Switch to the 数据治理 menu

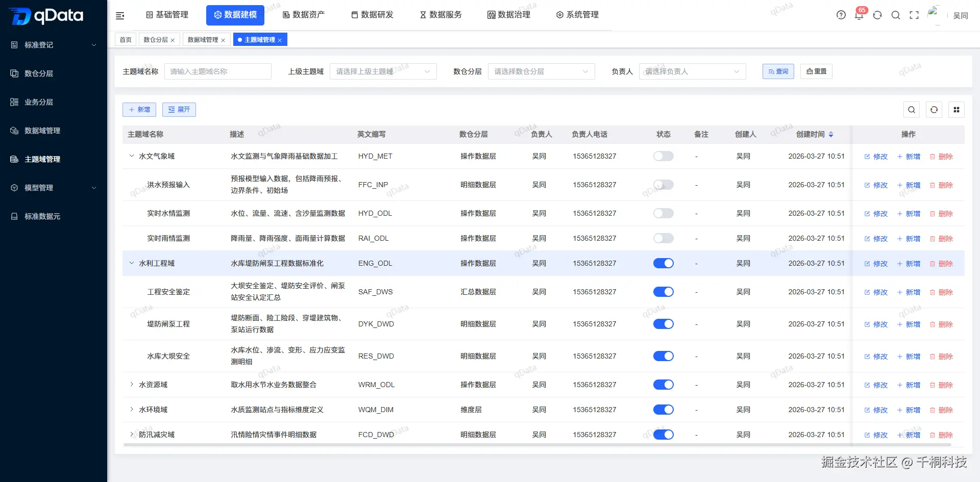coord(509,15)
